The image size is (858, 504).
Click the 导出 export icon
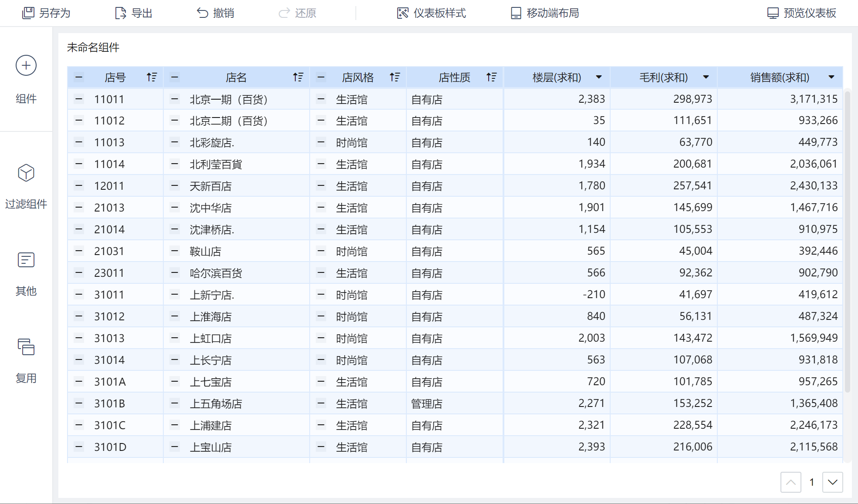pos(120,13)
